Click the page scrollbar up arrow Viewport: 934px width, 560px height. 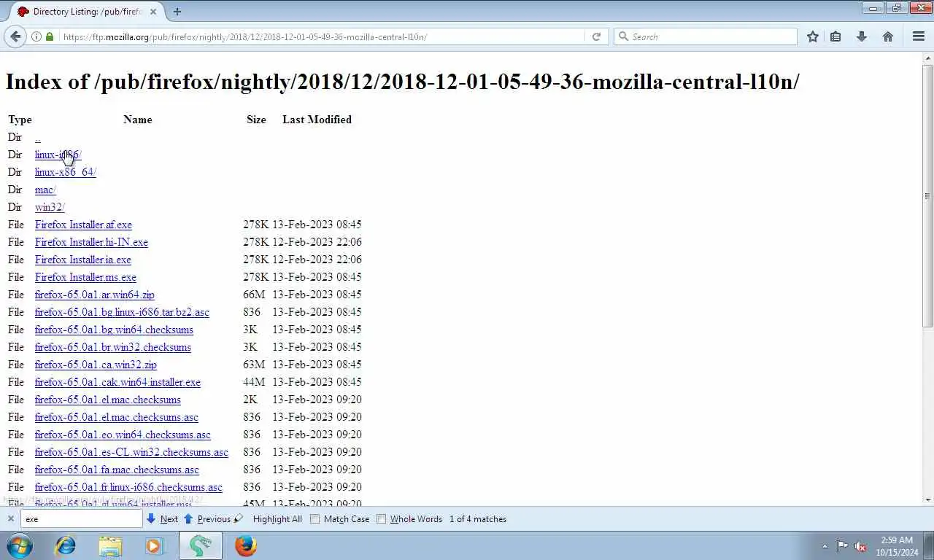click(x=927, y=58)
